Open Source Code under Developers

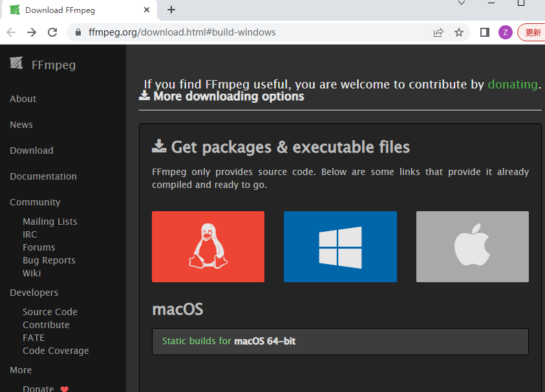(50, 312)
